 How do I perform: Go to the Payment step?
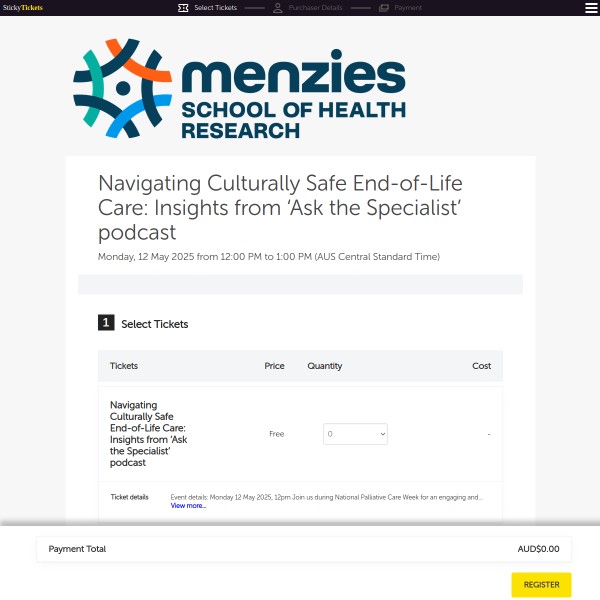[408, 8]
